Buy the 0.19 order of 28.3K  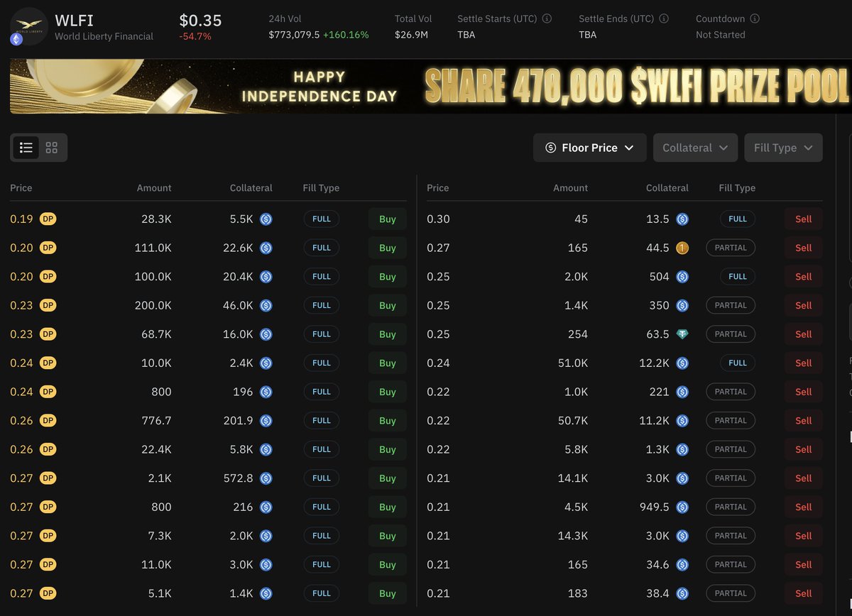[388, 219]
